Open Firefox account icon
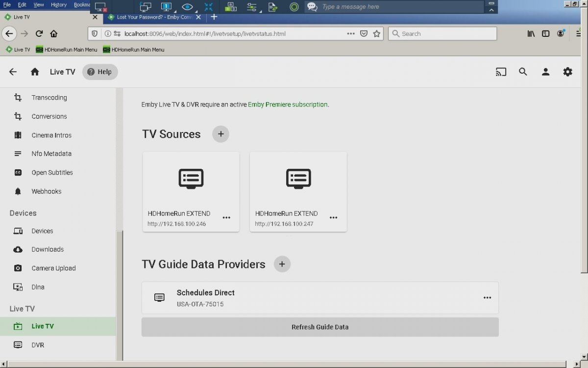Screen dimensions: 588x368 (x=561, y=34)
